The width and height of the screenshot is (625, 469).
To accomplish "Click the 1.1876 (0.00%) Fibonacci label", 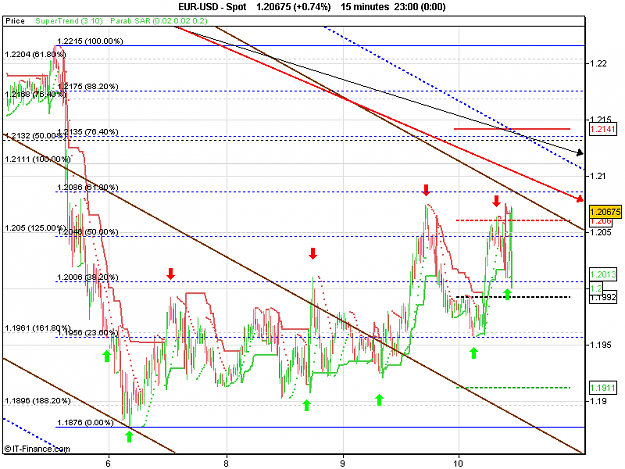I will pos(86,423).
